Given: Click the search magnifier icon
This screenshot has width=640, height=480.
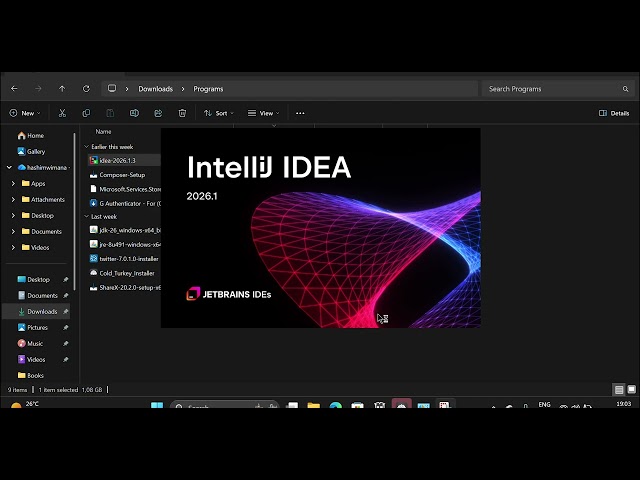Looking at the screenshot, I should [625, 89].
